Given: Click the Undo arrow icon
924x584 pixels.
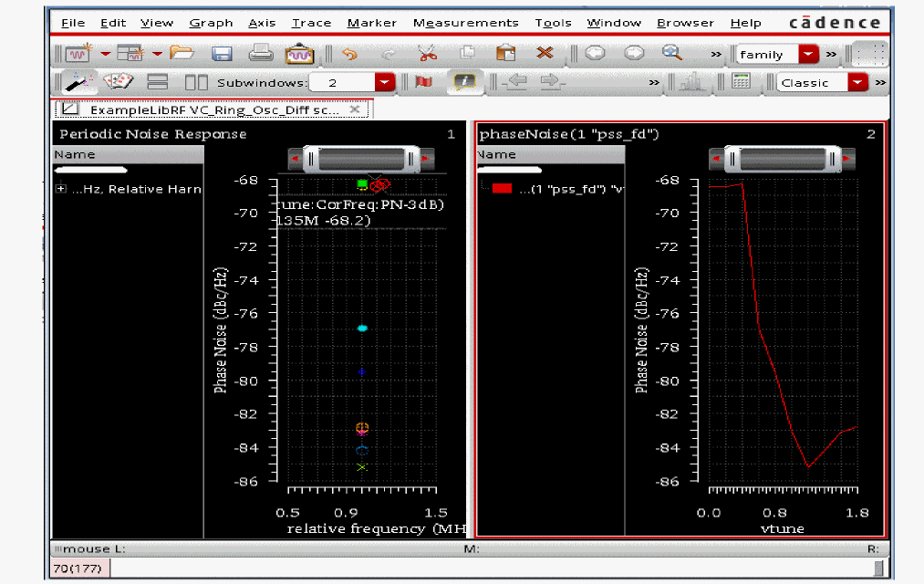Looking at the screenshot, I should (x=348, y=54).
